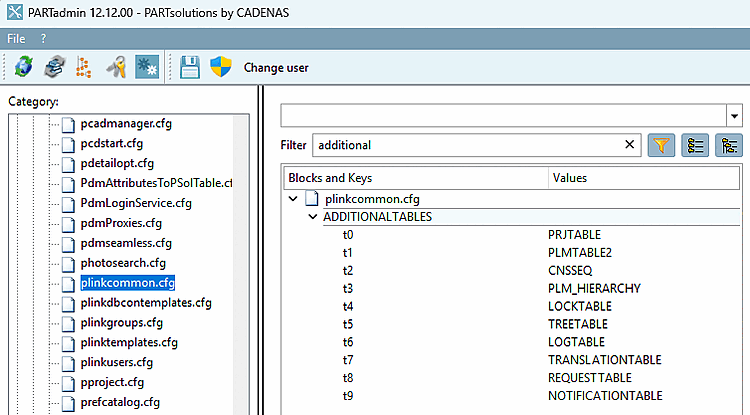This screenshot has height=415, width=750.
Task: Select key t5
Action: pos(348,324)
